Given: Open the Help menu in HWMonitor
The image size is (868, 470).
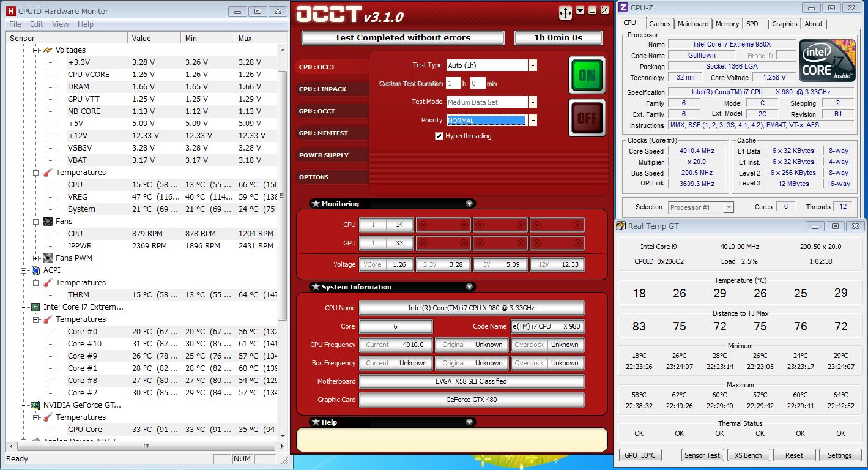Looking at the screenshot, I should click(86, 24).
